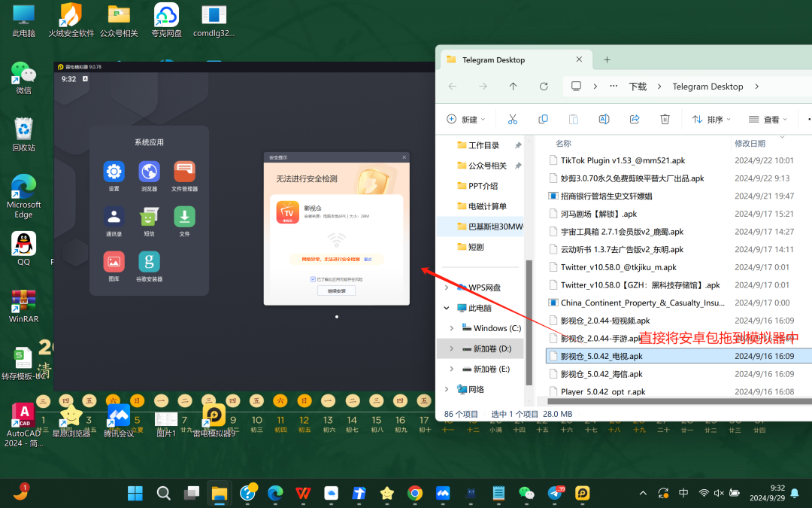812x508 pixels.
Task: Expand the 新加卷 (E:) drive node
Action: click(452, 369)
